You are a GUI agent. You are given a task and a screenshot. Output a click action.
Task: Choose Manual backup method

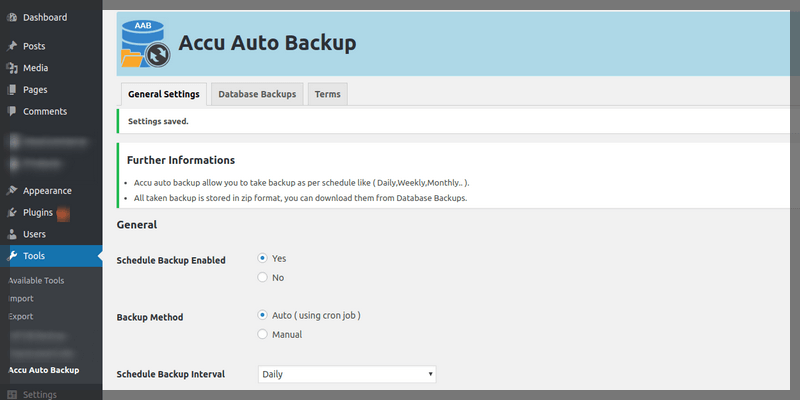[263, 334]
